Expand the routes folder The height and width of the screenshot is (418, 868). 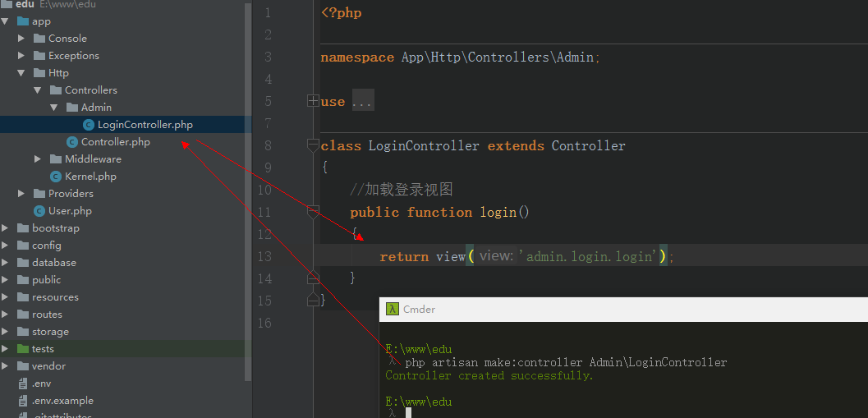[x=5, y=315]
